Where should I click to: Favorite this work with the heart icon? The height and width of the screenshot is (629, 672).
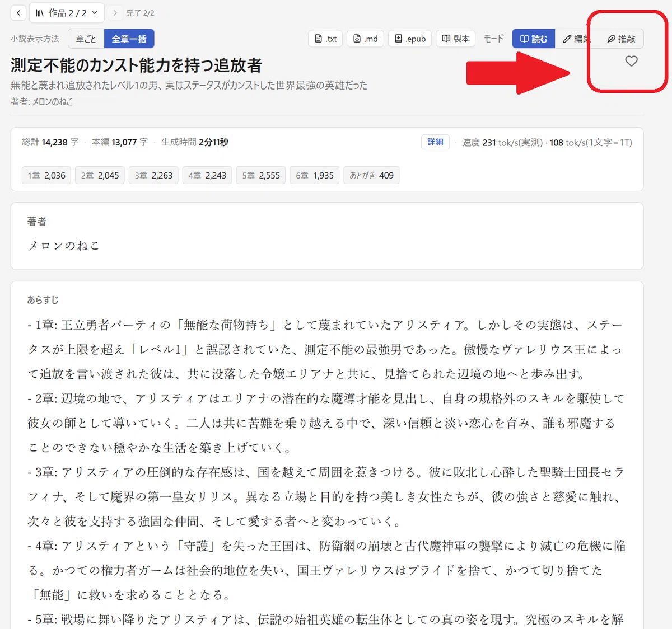click(x=631, y=62)
